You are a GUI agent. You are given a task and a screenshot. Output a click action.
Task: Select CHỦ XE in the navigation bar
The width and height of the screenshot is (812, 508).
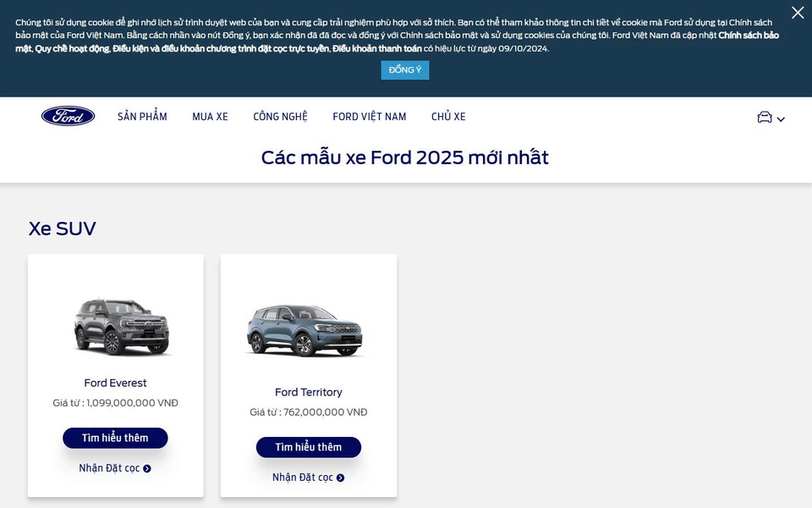click(x=448, y=117)
